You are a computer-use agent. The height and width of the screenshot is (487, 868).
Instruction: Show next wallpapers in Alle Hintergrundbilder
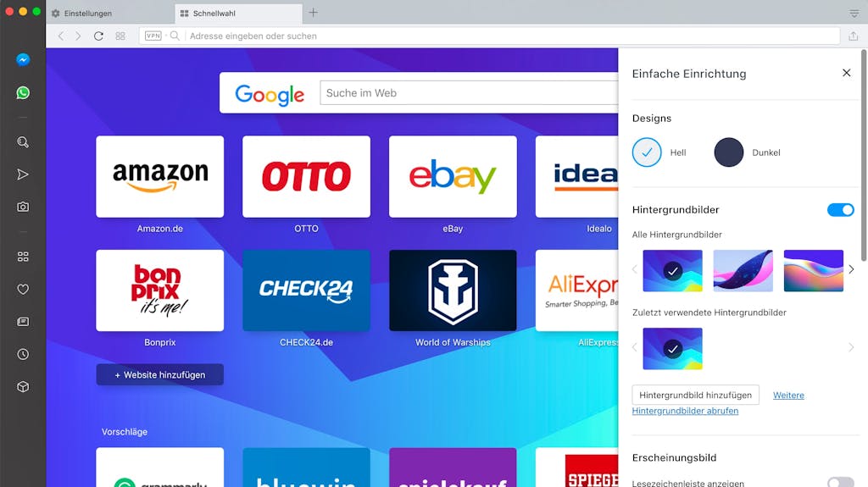coord(851,269)
